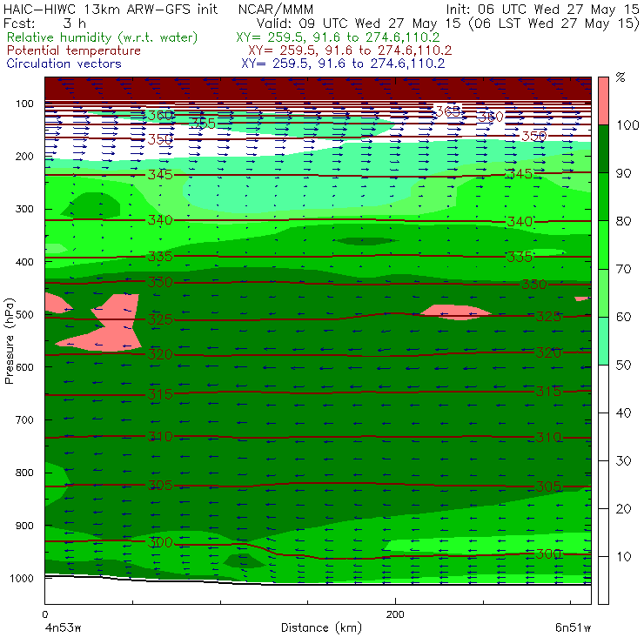This screenshot has height=644, width=644.
Task: Click the pink above-100% colorbar segment
Action: click(603, 101)
